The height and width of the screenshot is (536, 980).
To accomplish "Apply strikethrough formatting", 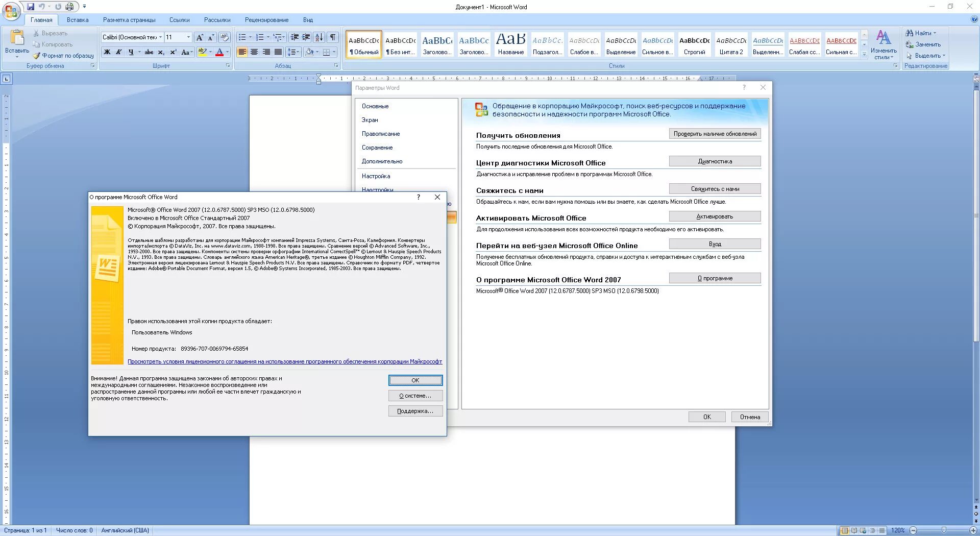I will [x=149, y=52].
